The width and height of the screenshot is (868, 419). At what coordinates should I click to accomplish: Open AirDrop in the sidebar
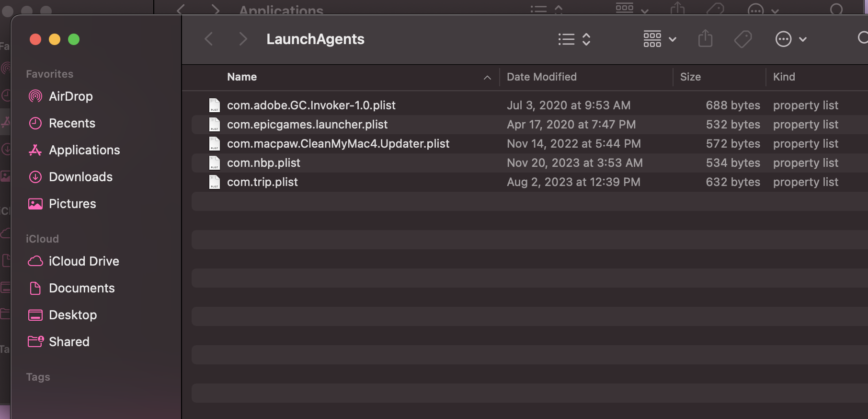[70, 96]
